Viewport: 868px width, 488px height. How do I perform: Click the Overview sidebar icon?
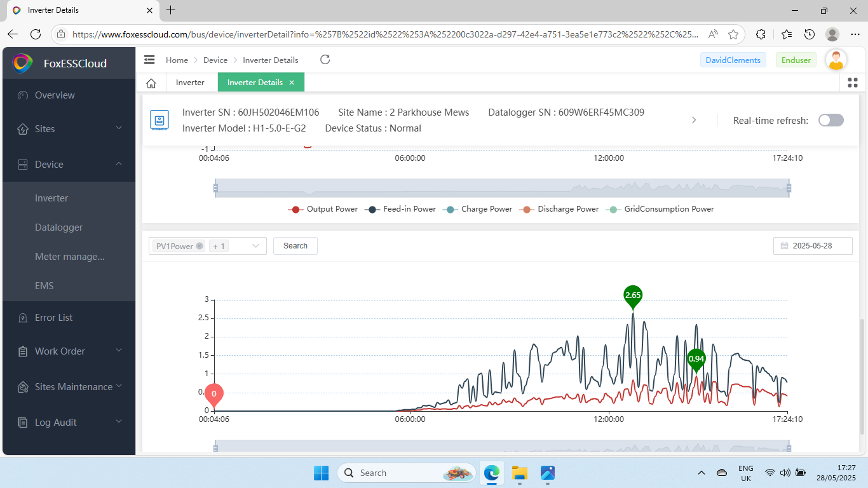(x=23, y=95)
